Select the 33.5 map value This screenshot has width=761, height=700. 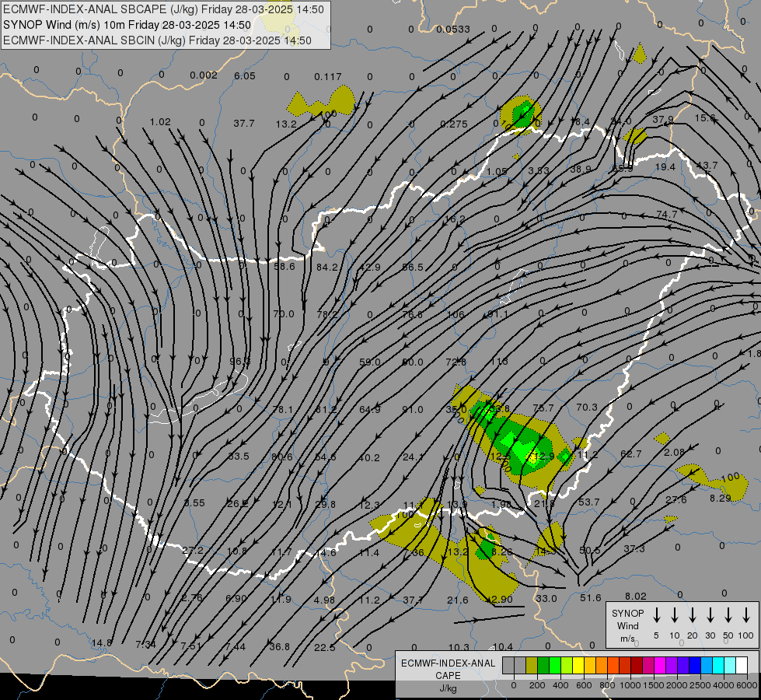tap(239, 456)
